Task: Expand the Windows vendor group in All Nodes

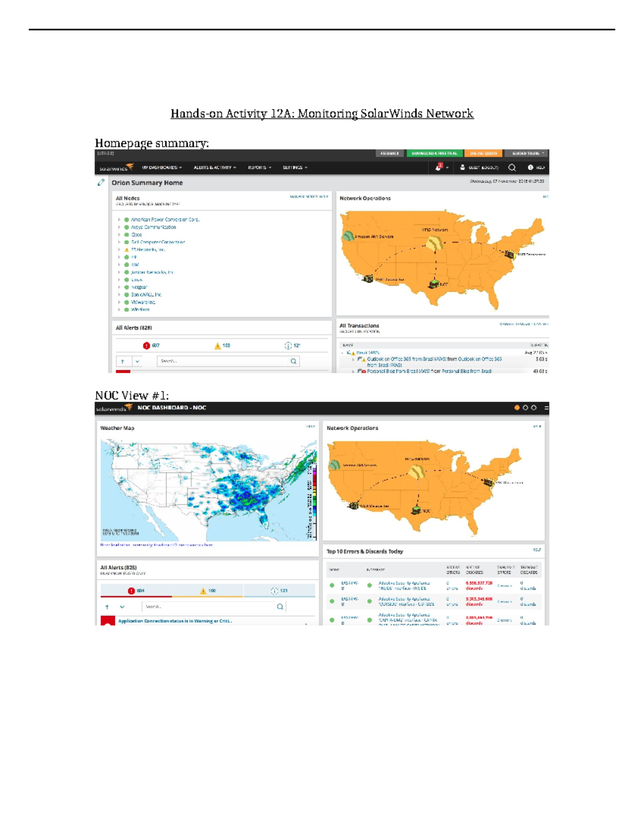Action: (x=119, y=309)
